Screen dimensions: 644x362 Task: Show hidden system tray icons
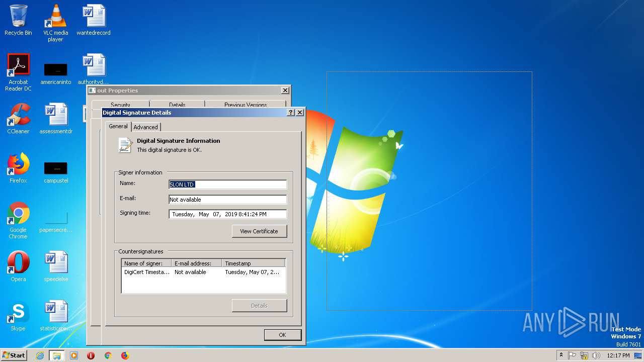[x=561, y=355]
